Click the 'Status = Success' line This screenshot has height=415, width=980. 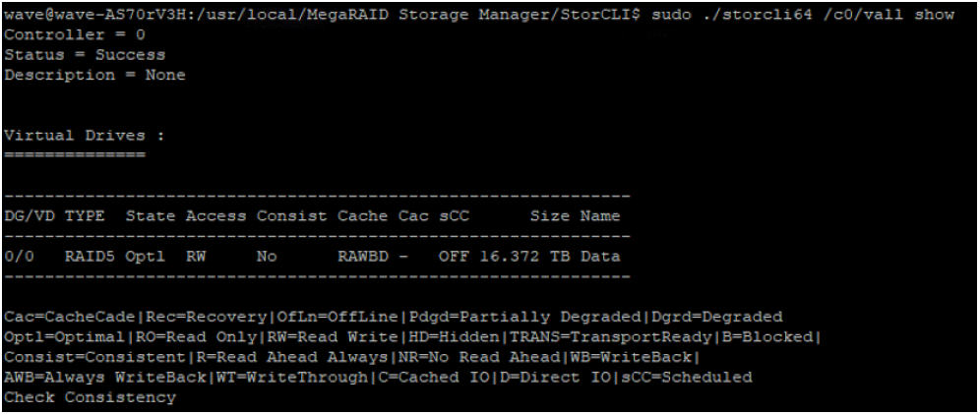(85, 55)
